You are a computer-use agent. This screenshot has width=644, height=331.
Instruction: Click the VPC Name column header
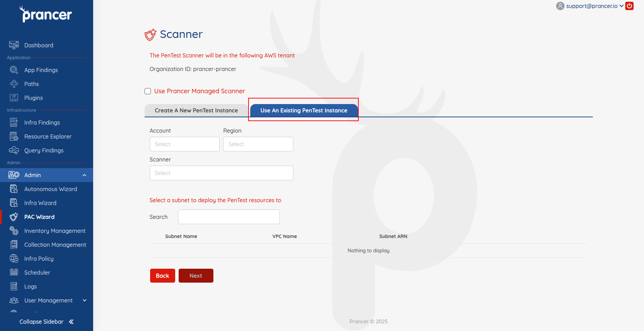(x=285, y=236)
